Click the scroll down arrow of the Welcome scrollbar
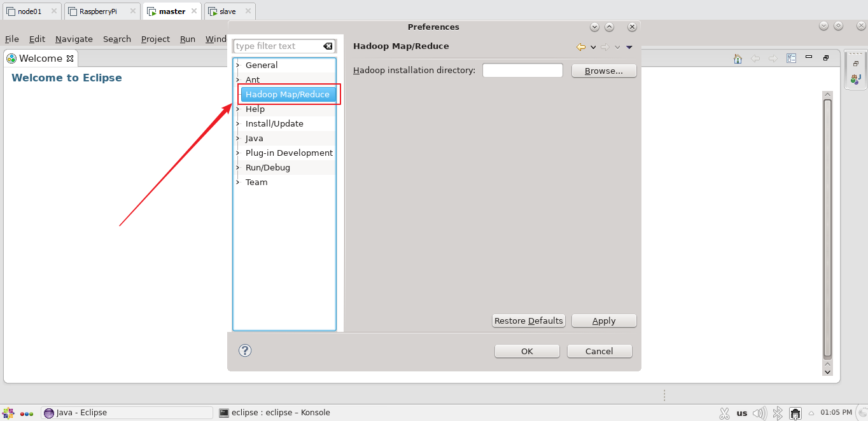The image size is (868, 421). tap(827, 371)
